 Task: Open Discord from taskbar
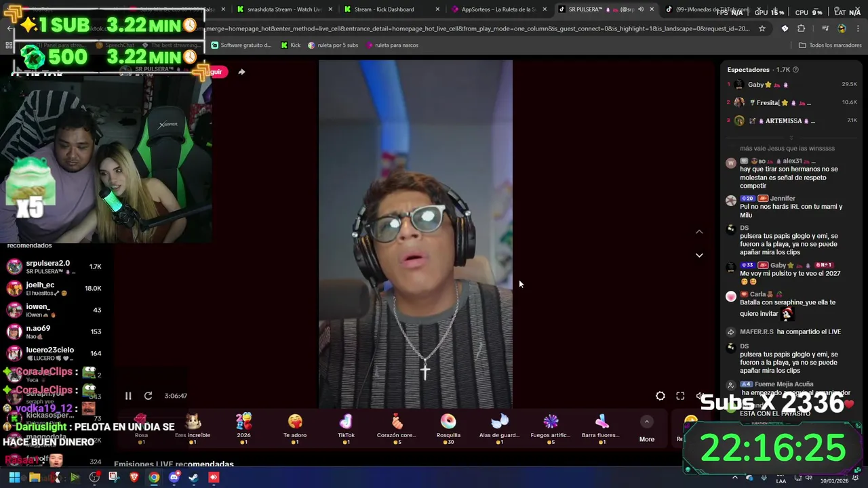click(174, 477)
